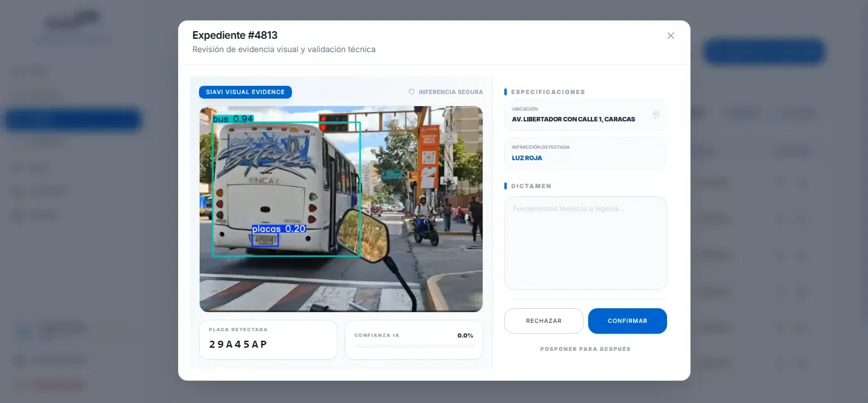868x403 pixels.
Task: Click the shield icon beside Inferencia Segura
Action: 411,92
